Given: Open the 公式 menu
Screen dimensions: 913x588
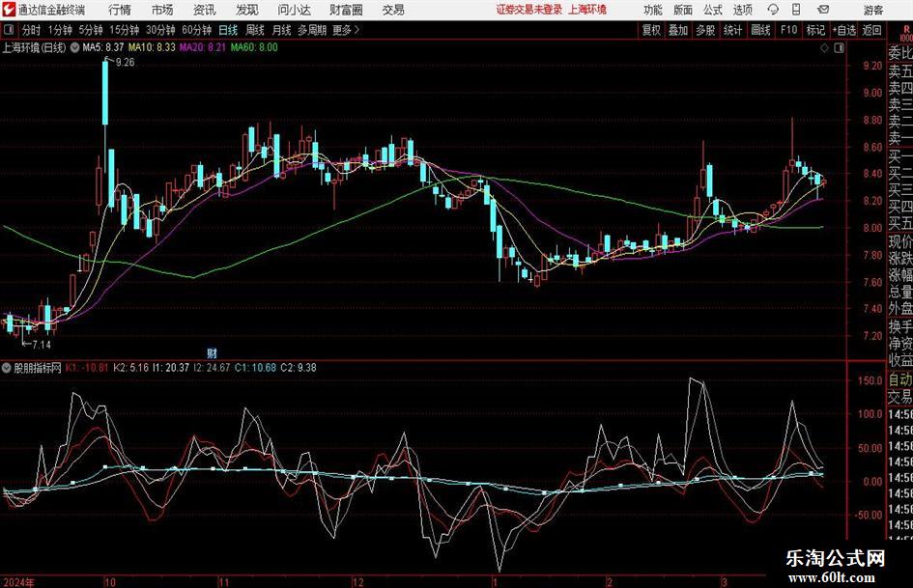Looking at the screenshot, I should coord(712,10).
